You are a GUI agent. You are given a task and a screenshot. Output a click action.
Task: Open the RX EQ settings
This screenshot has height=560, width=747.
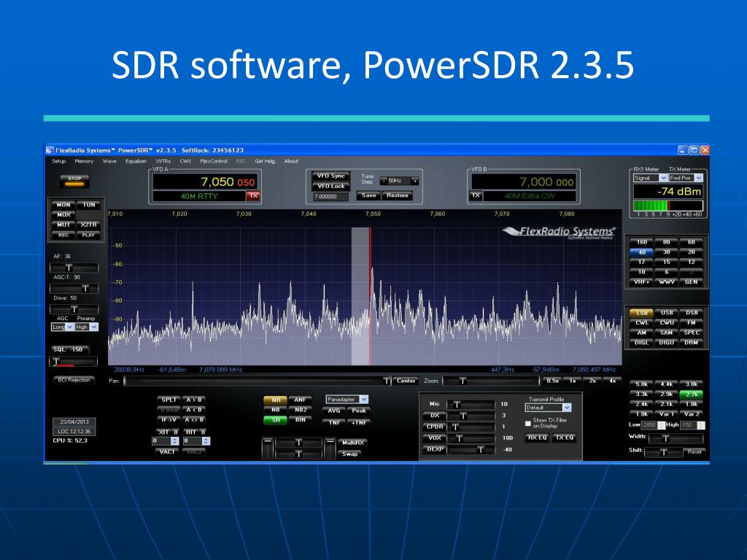click(537, 437)
